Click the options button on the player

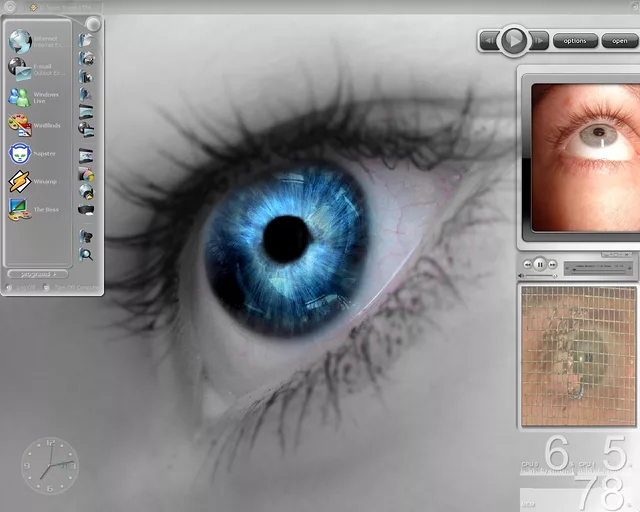point(575,41)
